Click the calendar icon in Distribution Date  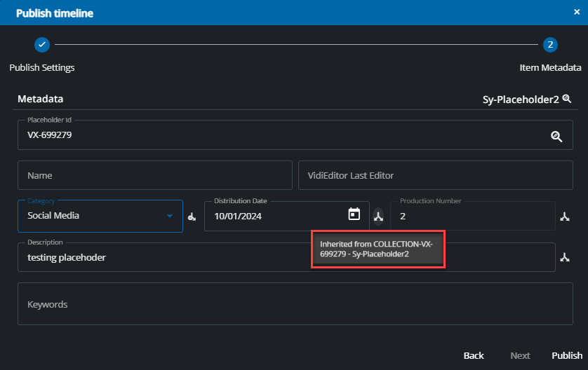click(354, 214)
